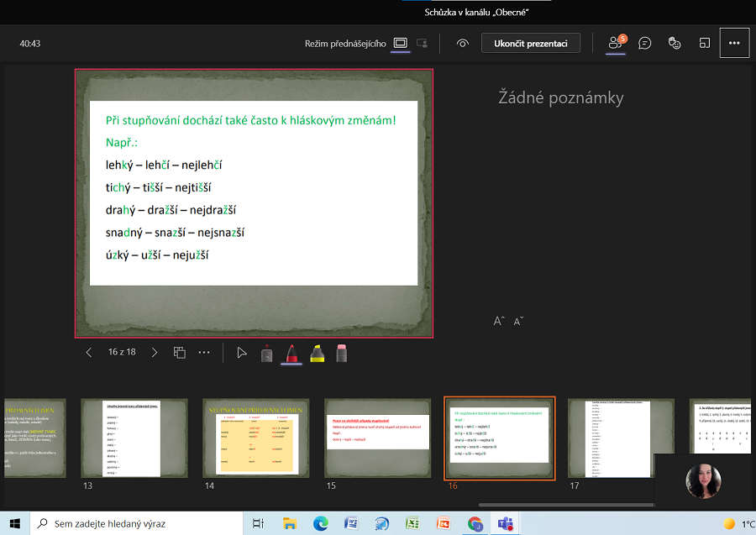Decrease notes font size
756x535 pixels.
point(518,322)
